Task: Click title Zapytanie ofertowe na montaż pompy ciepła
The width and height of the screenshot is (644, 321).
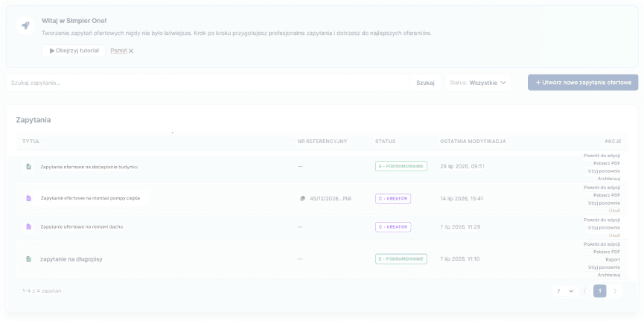Action: click(90, 197)
